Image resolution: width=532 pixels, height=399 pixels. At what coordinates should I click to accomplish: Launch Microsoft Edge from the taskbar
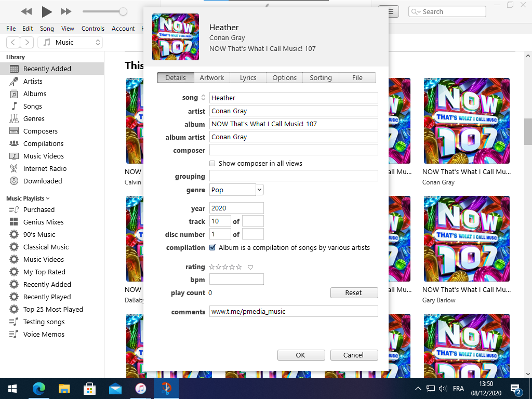38,389
